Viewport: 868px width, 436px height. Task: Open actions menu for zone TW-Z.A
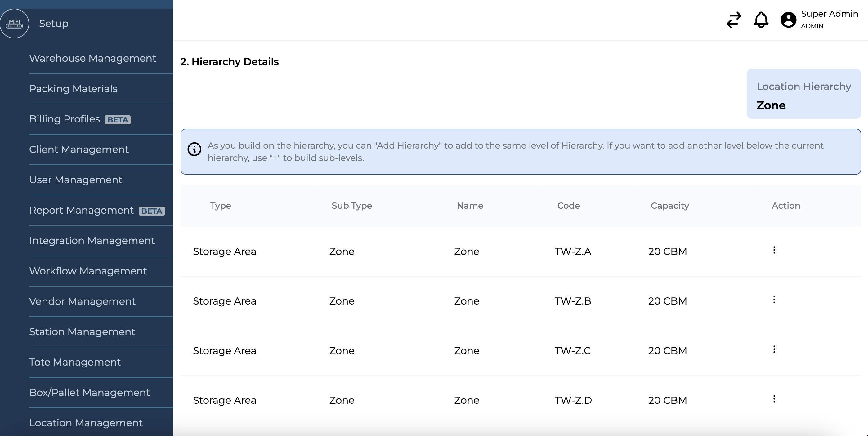pos(774,250)
